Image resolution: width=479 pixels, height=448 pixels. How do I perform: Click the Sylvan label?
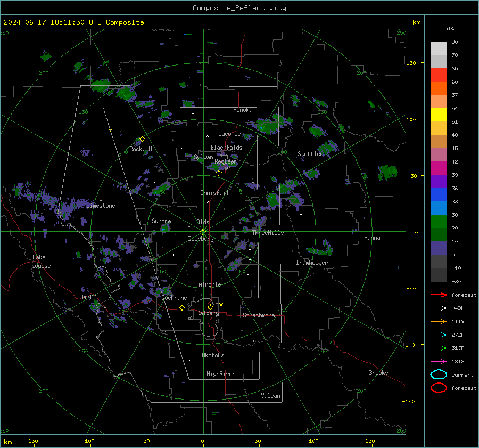203,157
